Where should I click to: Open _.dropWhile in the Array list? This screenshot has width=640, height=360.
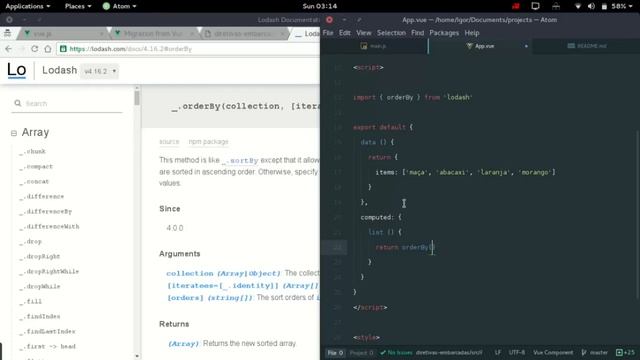click(x=40, y=287)
